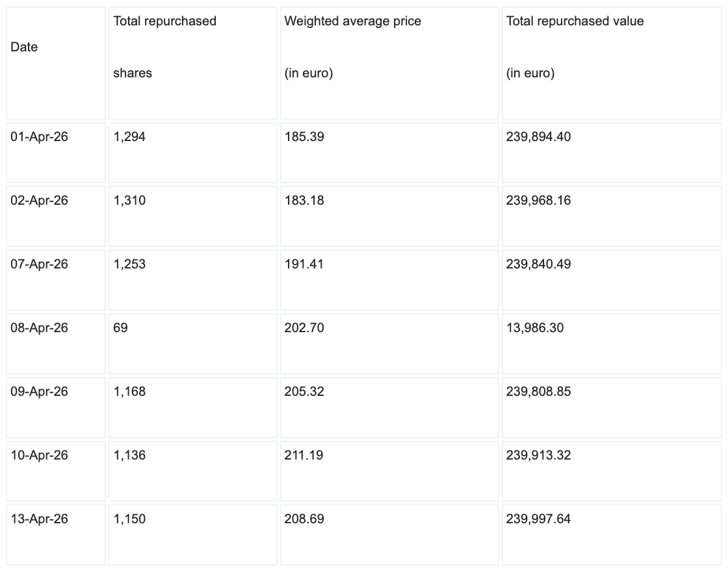Select the Total repurchased value header

(612, 63)
